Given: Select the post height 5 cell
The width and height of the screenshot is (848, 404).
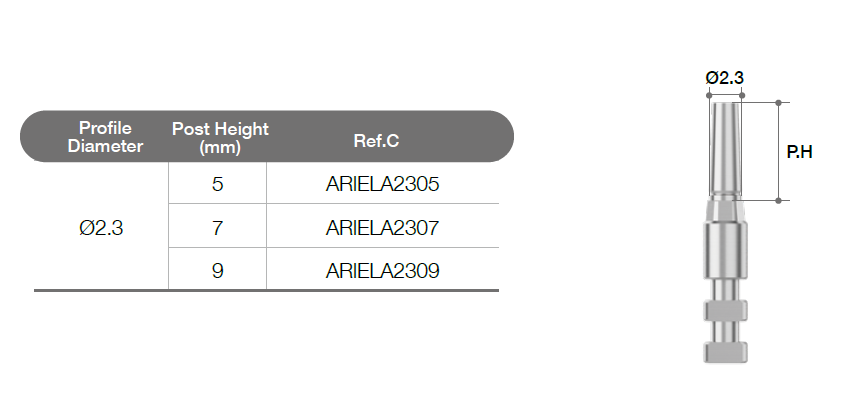Looking at the screenshot, I should [217, 184].
